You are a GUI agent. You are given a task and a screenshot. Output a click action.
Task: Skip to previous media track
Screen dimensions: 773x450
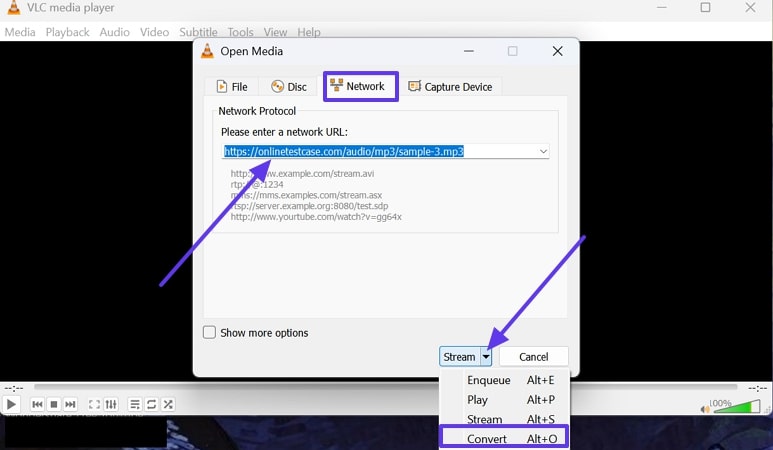[x=37, y=405]
